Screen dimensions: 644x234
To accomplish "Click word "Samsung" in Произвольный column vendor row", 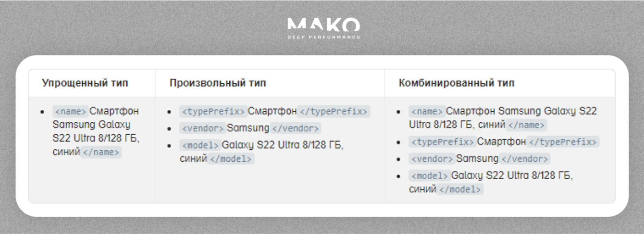I will click(248, 129).
